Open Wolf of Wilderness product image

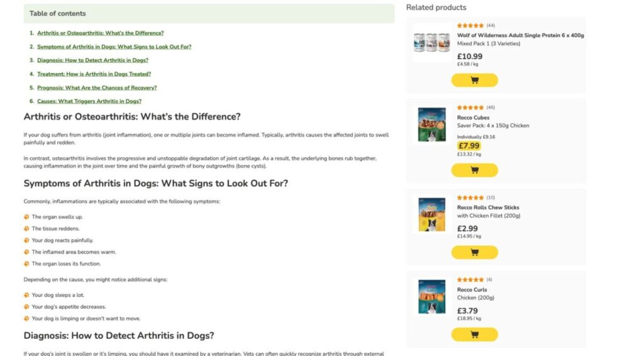(431, 43)
